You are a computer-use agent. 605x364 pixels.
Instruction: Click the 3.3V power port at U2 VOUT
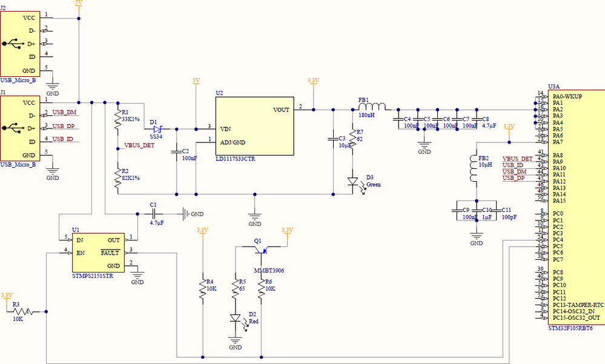point(313,82)
